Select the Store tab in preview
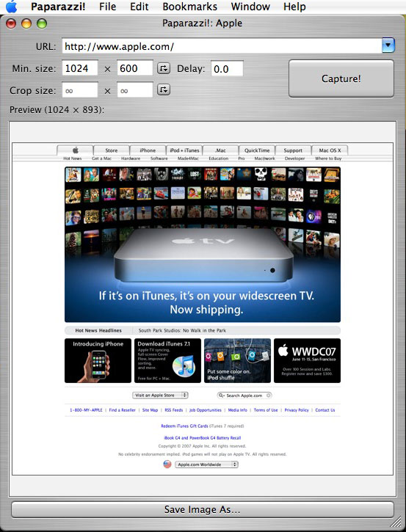The height and width of the screenshot is (532, 406). pos(112,150)
